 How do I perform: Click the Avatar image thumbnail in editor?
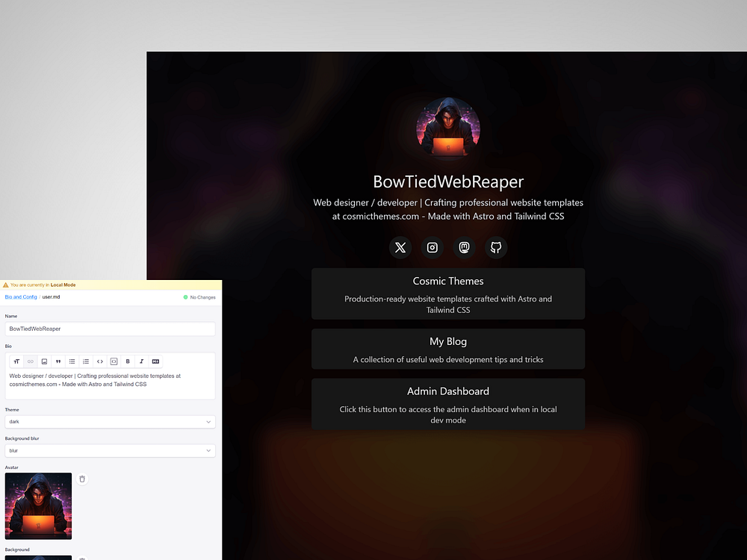38,505
